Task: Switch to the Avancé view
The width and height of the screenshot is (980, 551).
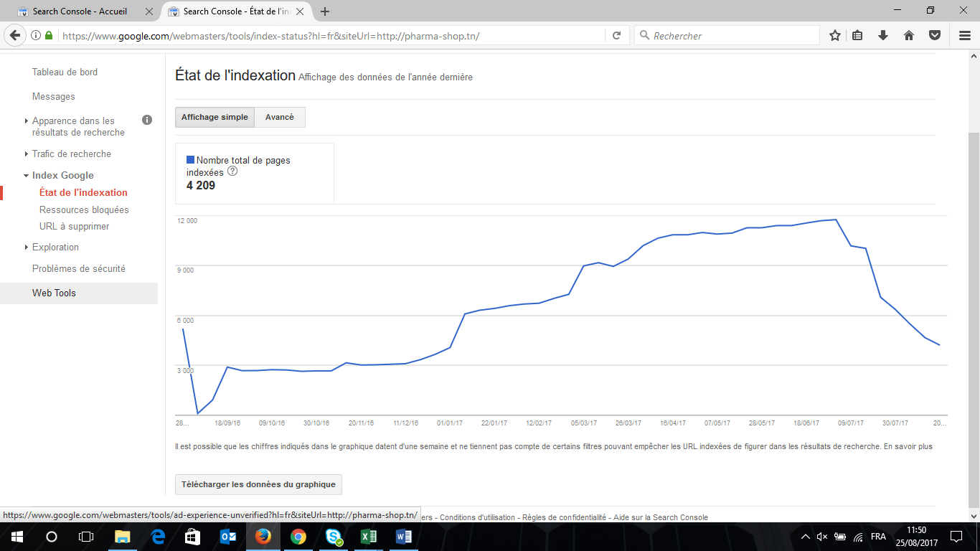Action: pyautogui.click(x=280, y=117)
